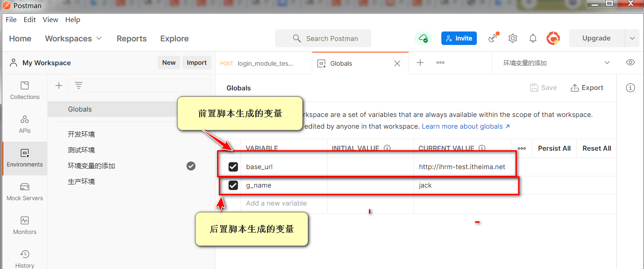The height and width of the screenshot is (269, 644).
Task: Click the Search Postman field
Action: pyautogui.click(x=323, y=38)
